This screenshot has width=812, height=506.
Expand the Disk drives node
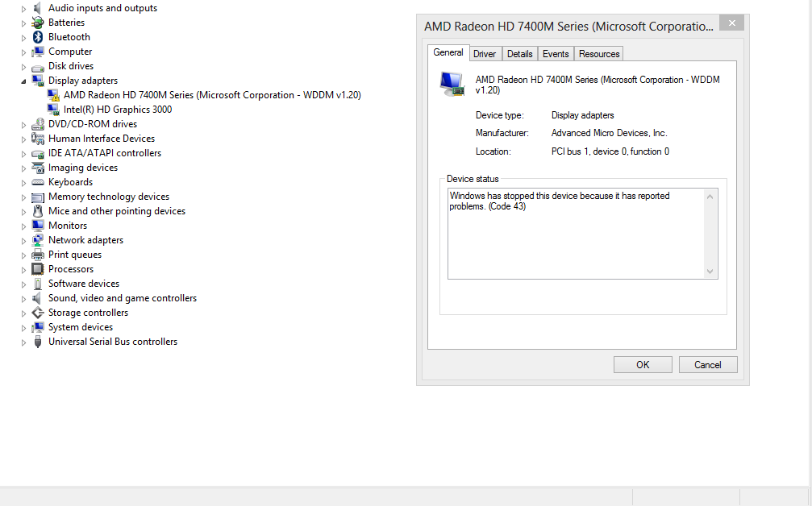coord(23,67)
